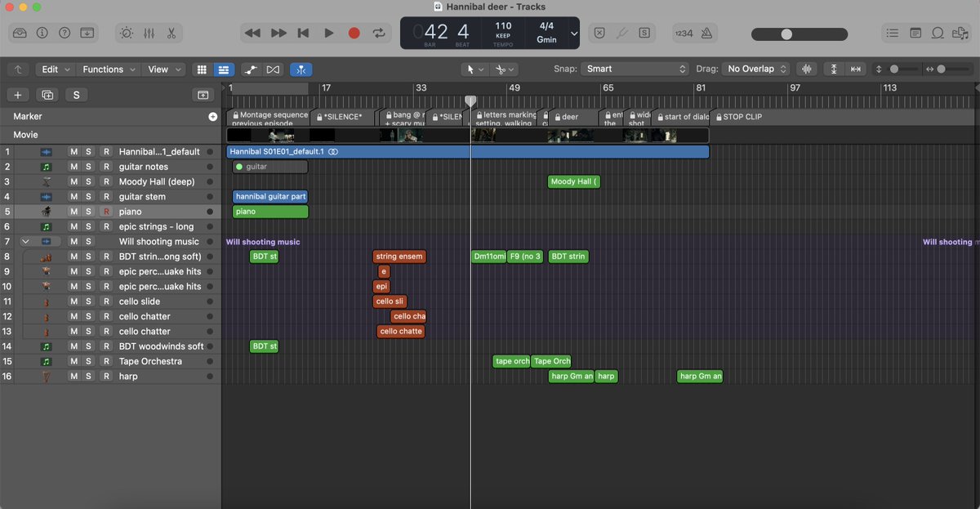Screen dimensions: 980x509
Task: Open the Library panel icon
Action: click(x=20, y=33)
